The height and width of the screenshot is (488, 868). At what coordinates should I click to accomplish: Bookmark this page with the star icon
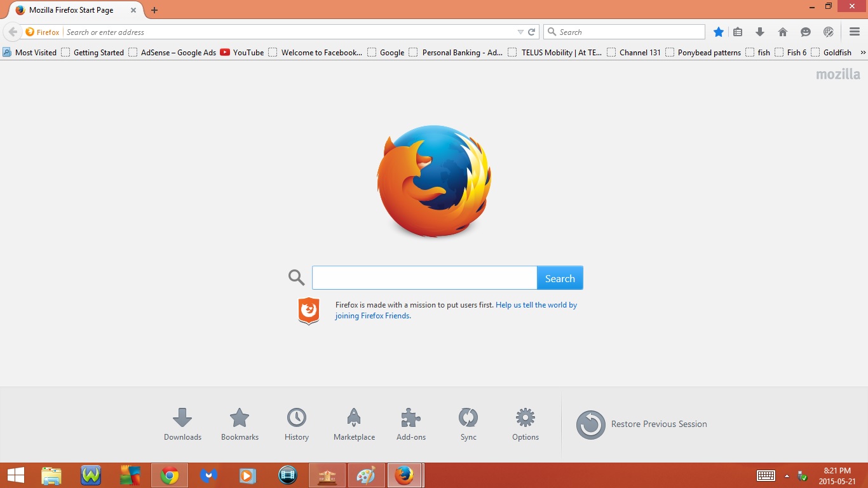coord(719,32)
